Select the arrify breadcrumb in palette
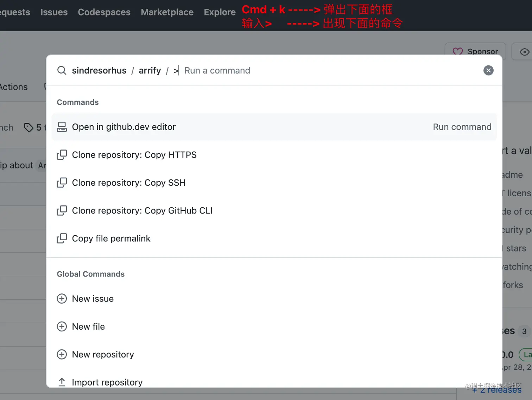This screenshot has height=400, width=532. [150, 70]
